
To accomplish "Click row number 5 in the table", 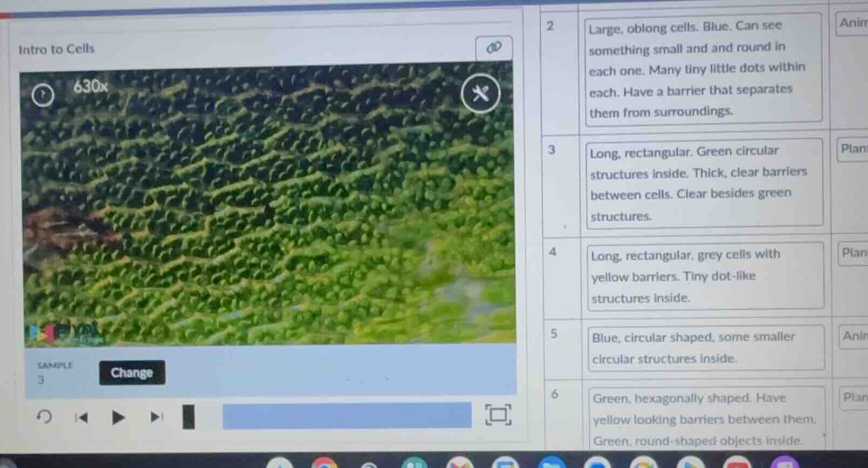I will click(x=554, y=334).
